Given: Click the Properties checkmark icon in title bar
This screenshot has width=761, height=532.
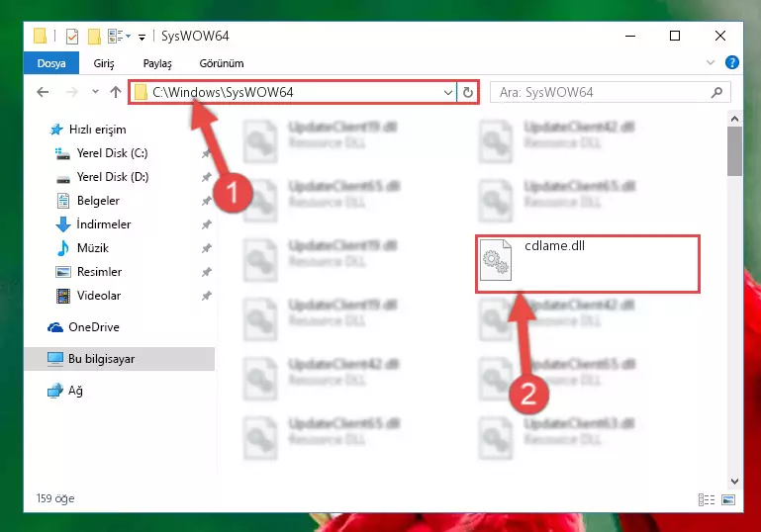Looking at the screenshot, I should pos(72,36).
